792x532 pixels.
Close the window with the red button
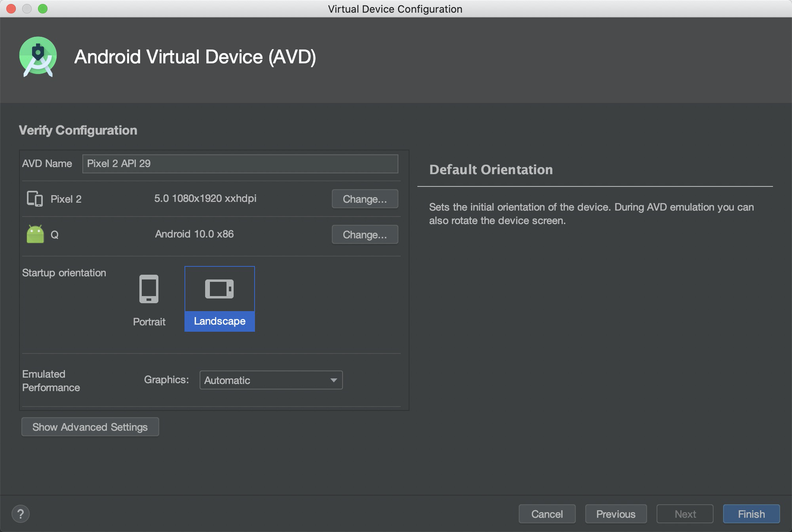11,9
